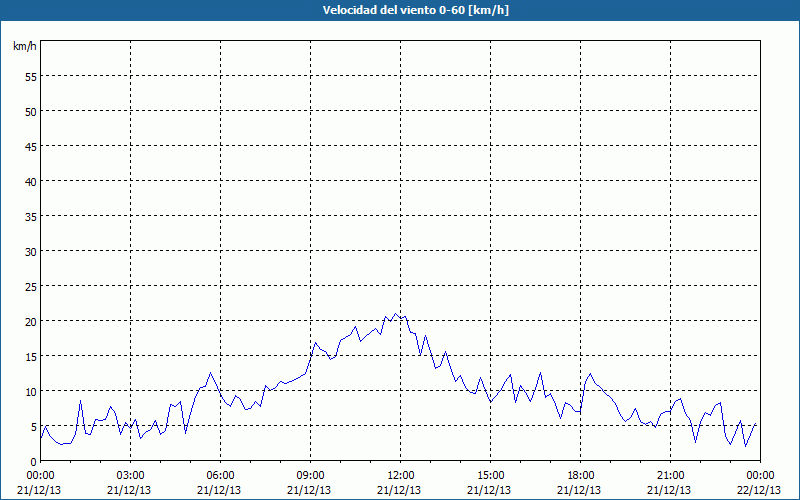Click the y-axis value 30
The image size is (800, 500).
[31, 252]
